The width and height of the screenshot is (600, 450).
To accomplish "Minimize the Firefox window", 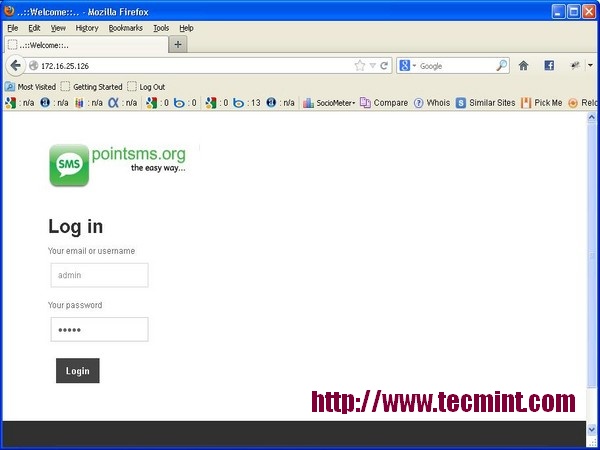I will 558,12.
